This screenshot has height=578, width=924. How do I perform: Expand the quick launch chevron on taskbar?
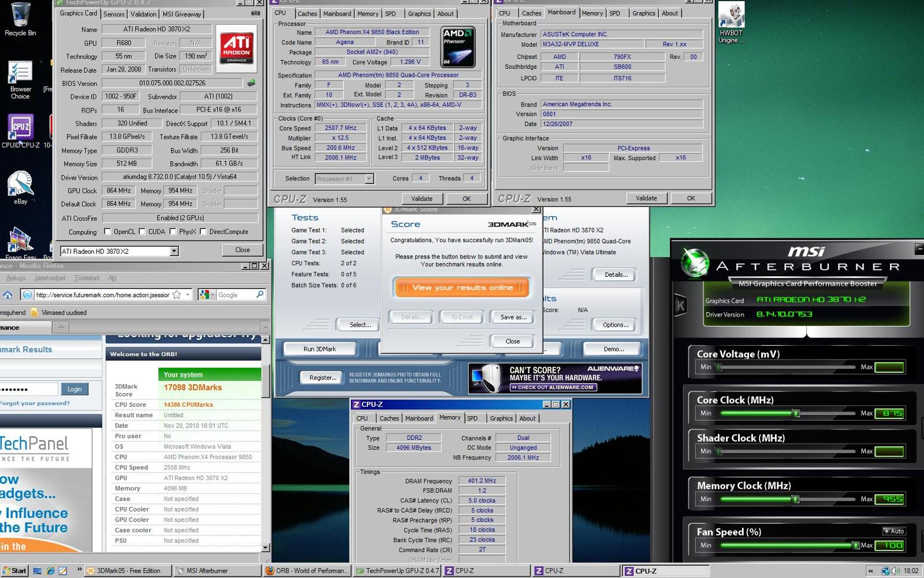click(79, 570)
